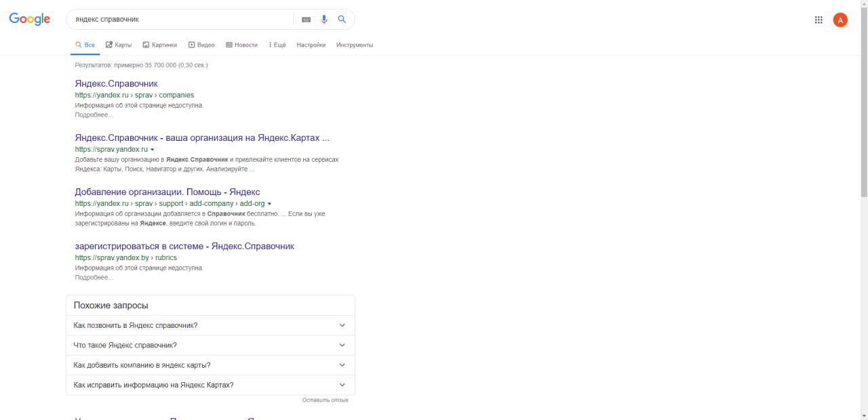This screenshot has height=420, width=868.
Task: Expand 'Как добавить компанию в яндекс карты?' question
Action: [x=210, y=365]
